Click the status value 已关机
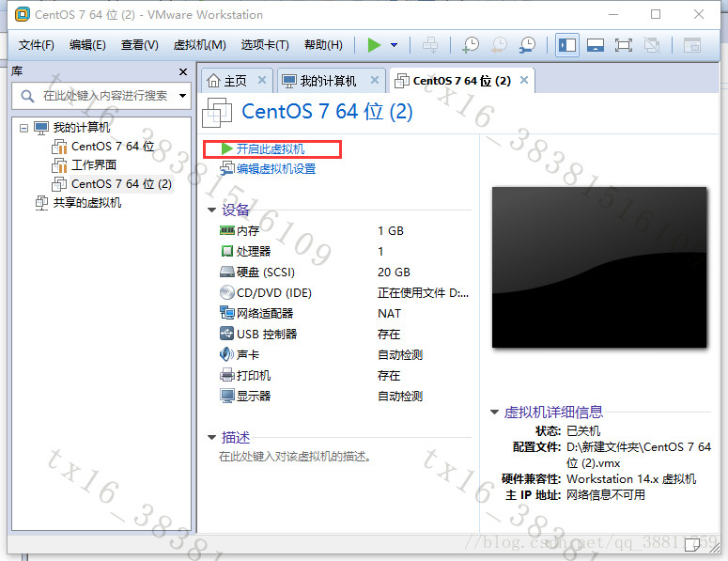 [x=583, y=431]
